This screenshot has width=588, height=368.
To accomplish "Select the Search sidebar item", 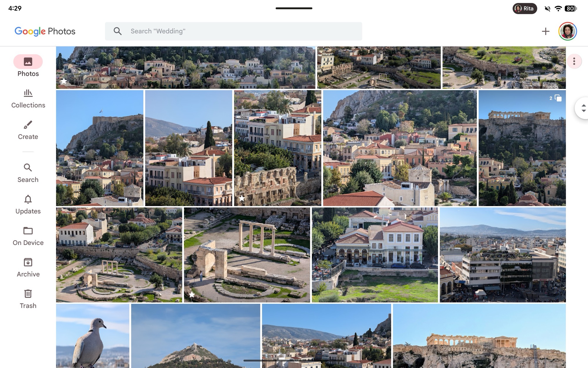I will click(x=28, y=173).
